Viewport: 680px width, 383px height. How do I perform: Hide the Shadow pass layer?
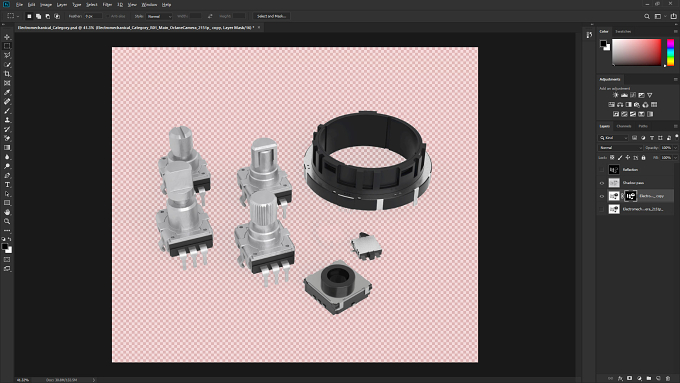[x=602, y=183]
